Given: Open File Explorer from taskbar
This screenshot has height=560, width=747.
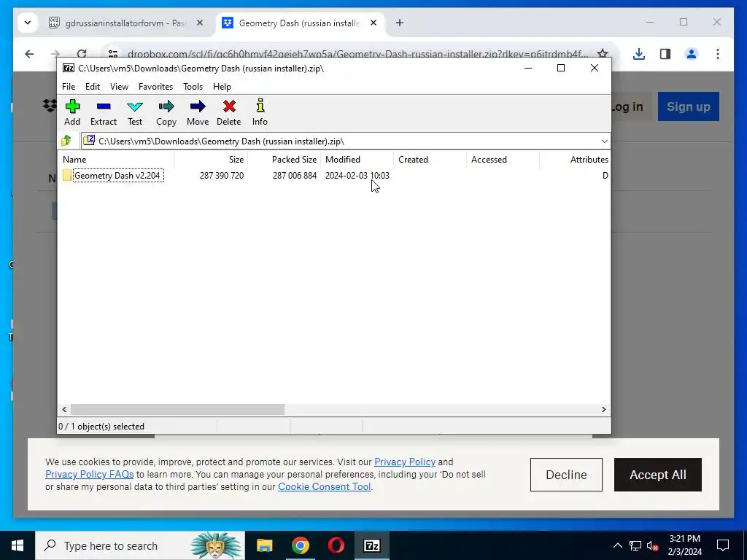Looking at the screenshot, I should tap(264, 545).
